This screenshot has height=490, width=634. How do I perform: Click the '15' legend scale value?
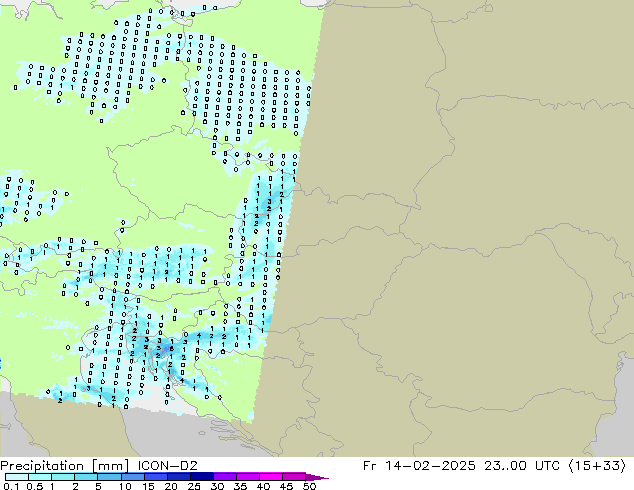click(148, 486)
